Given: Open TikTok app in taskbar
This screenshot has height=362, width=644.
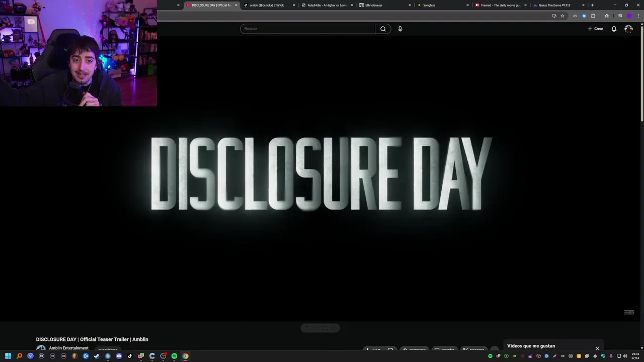Looking at the screenshot, I should (130, 356).
